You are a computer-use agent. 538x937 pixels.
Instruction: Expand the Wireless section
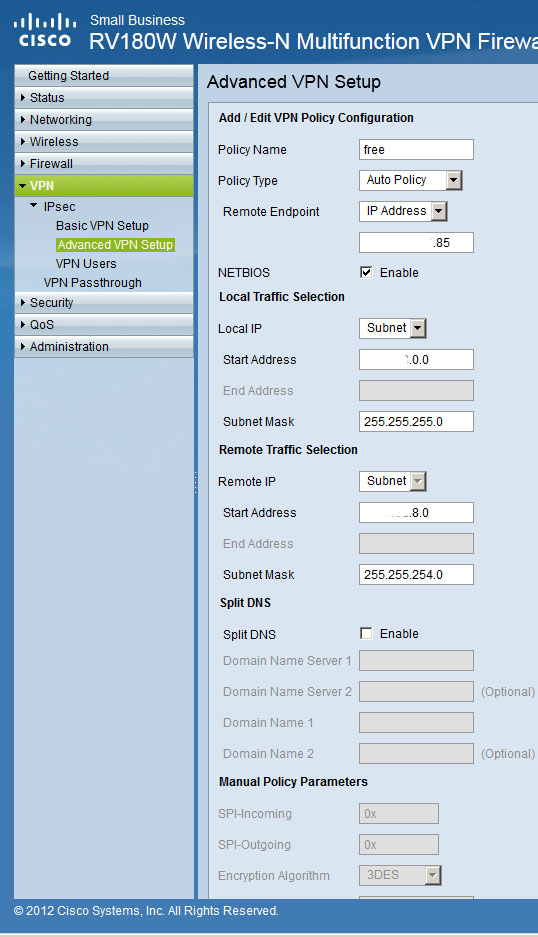[104, 142]
